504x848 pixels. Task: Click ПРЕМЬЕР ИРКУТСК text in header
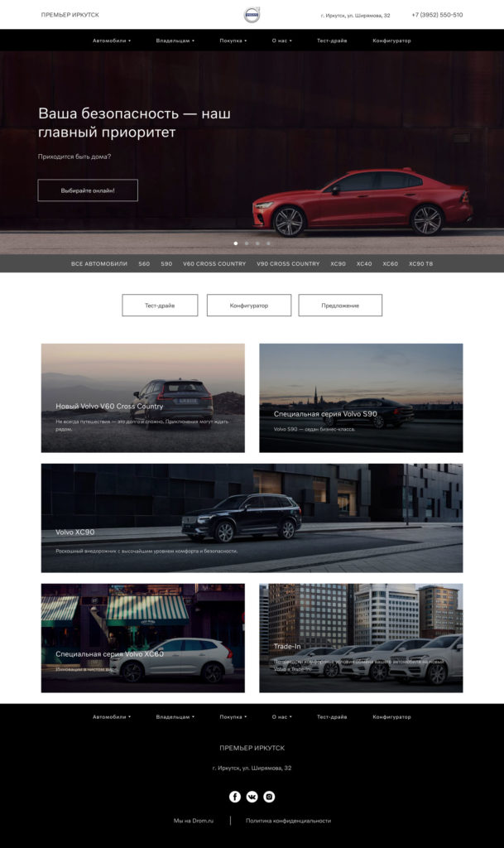tap(70, 15)
